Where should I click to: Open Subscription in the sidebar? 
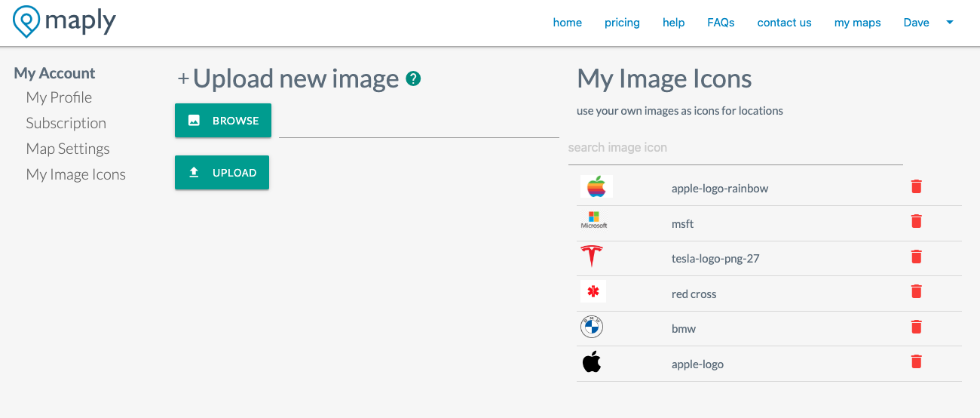(66, 123)
